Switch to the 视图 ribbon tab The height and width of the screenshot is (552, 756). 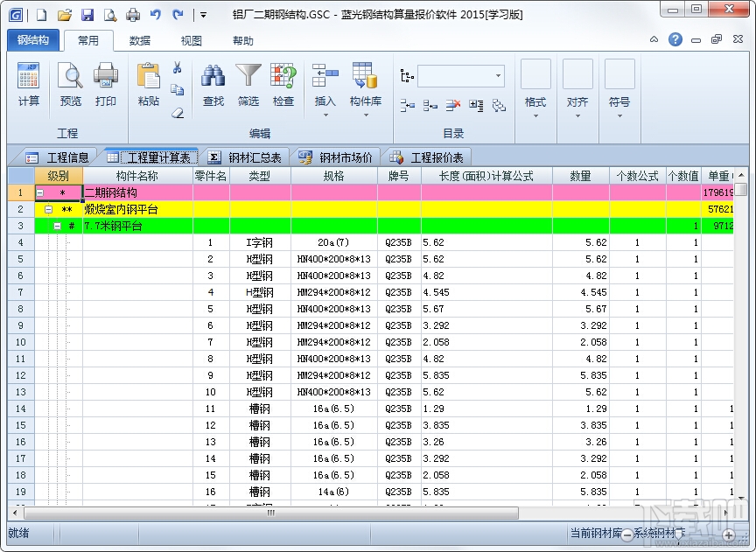(x=191, y=40)
